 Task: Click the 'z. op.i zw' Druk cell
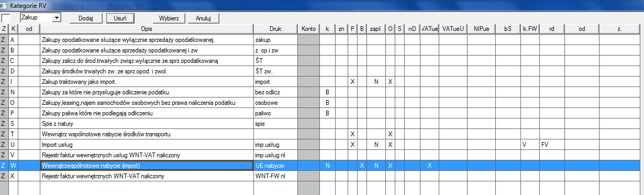click(x=275, y=50)
